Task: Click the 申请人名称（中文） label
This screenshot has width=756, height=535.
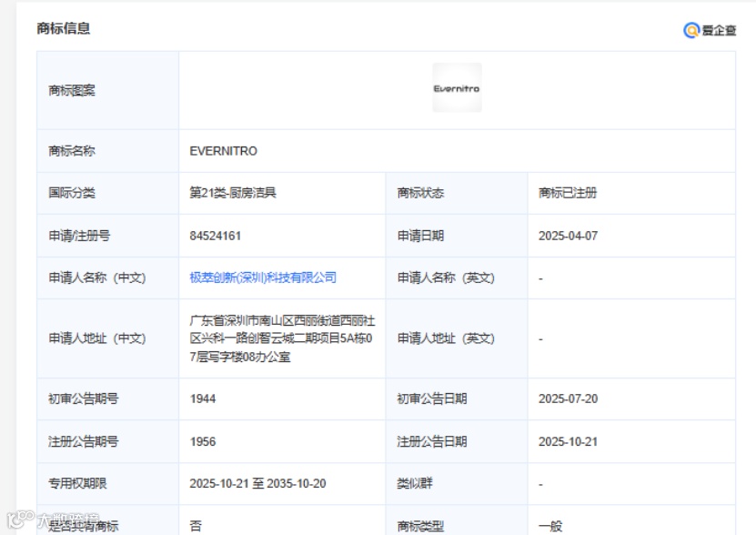Action: pos(97,278)
